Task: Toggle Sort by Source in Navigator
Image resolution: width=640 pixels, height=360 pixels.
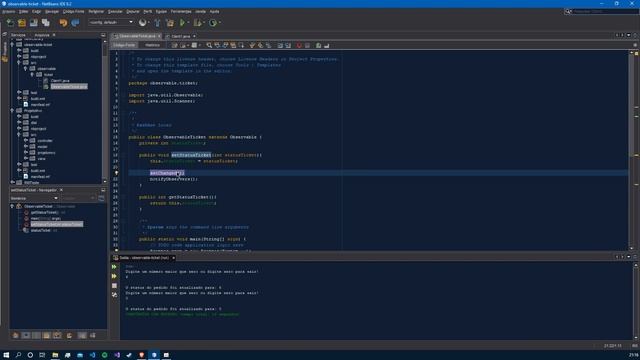Action: 93,336
